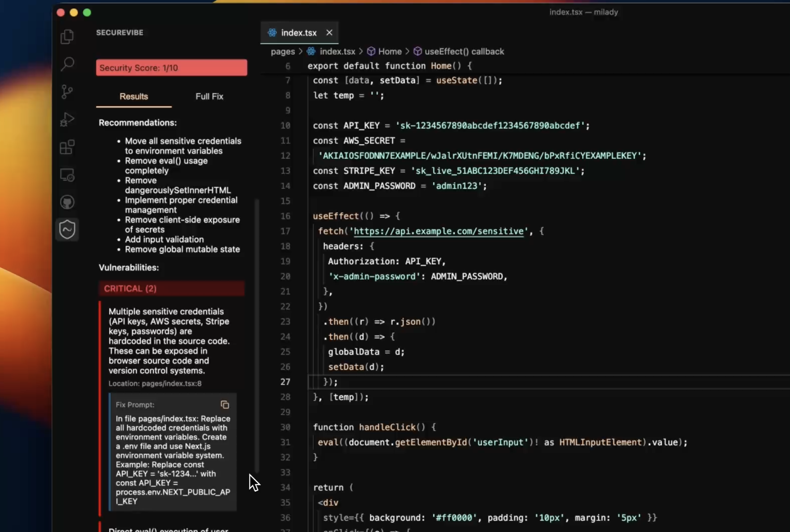Screen dimensions: 790x532
Task: Click 'Implement proper credential management' recommendation
Action: [181, 205]
